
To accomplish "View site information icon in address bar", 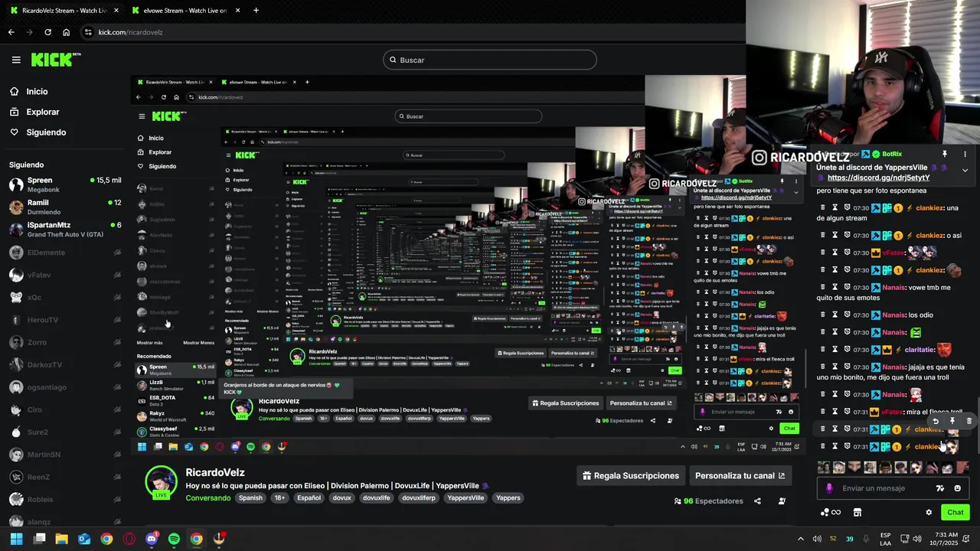I will click(x=88, y=32).
